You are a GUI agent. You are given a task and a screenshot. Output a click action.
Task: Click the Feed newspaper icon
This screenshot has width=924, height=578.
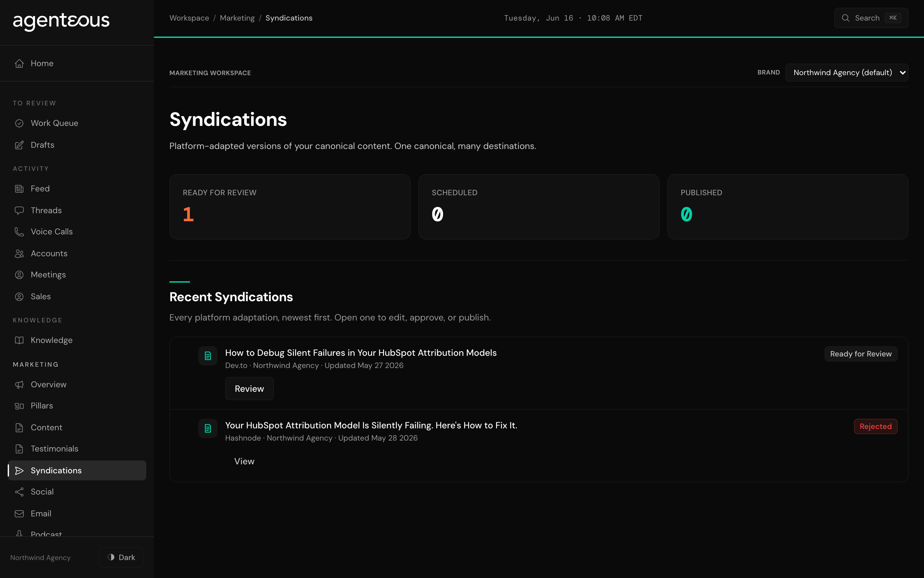[19, 188]
